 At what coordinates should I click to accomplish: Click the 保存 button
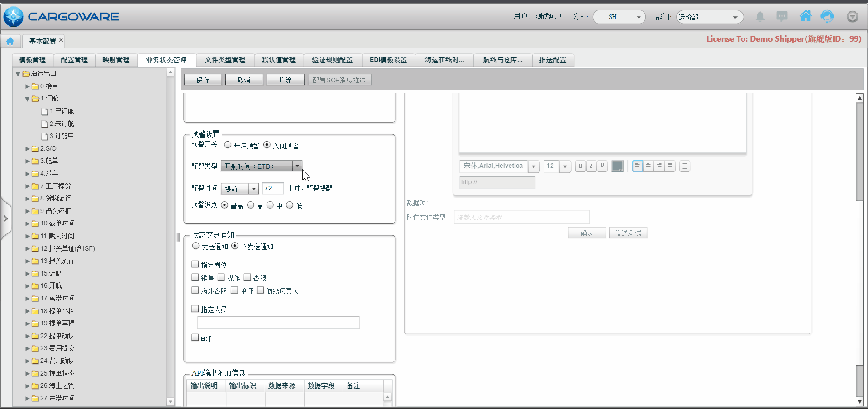[203, 80]
